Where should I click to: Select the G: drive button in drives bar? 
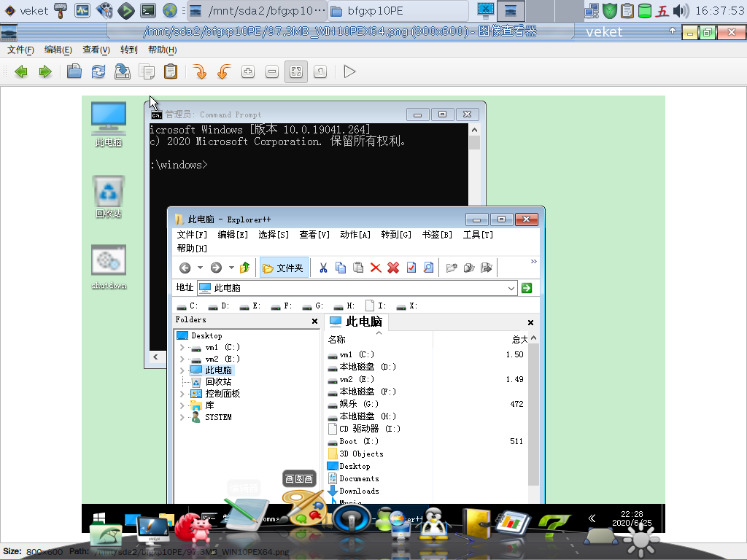[313, 306]
